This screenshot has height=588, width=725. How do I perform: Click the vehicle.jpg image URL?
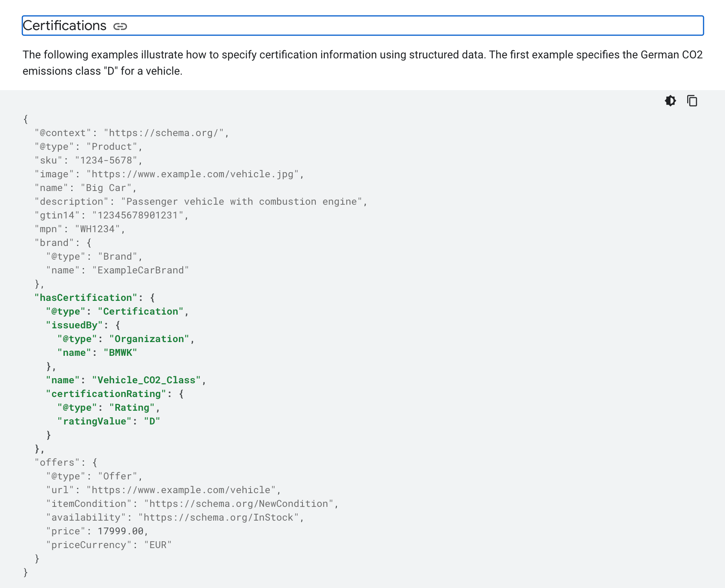[193, 174]
